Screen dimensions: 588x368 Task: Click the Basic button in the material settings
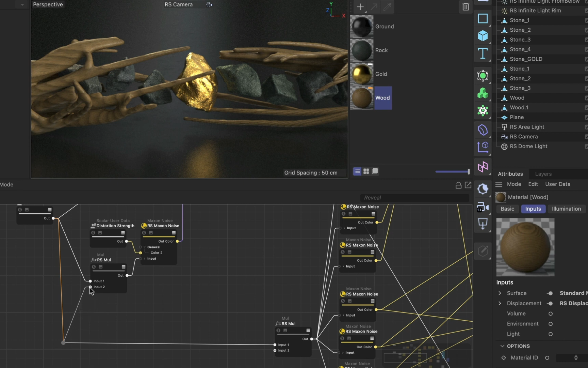[507, 209]
